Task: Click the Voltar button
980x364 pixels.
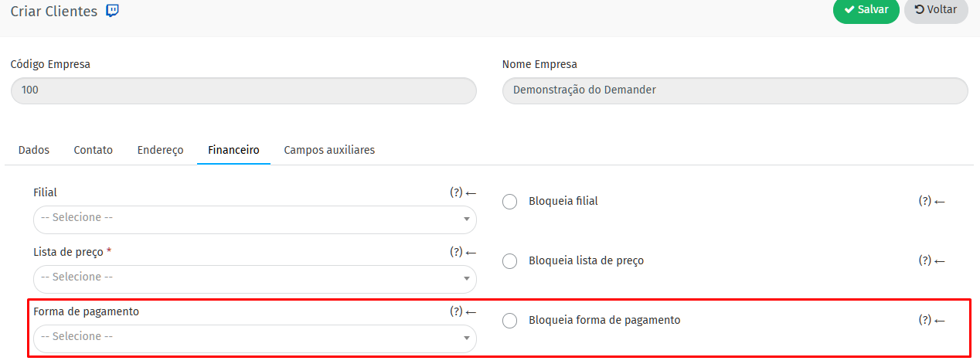Action: (936, 10)
